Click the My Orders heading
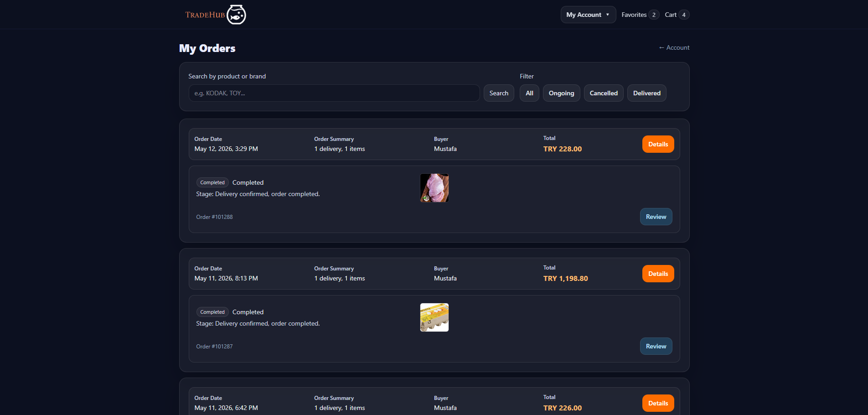 click(x=207, y=48)
